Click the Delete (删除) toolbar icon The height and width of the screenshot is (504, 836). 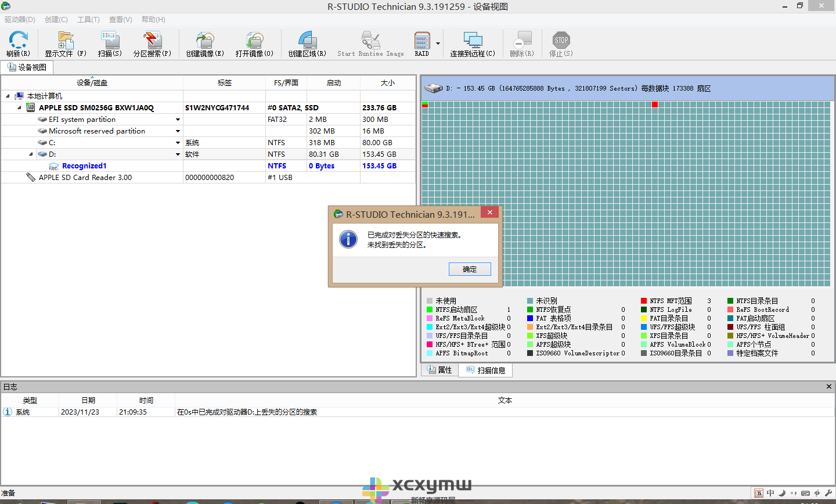pos(522,44)
